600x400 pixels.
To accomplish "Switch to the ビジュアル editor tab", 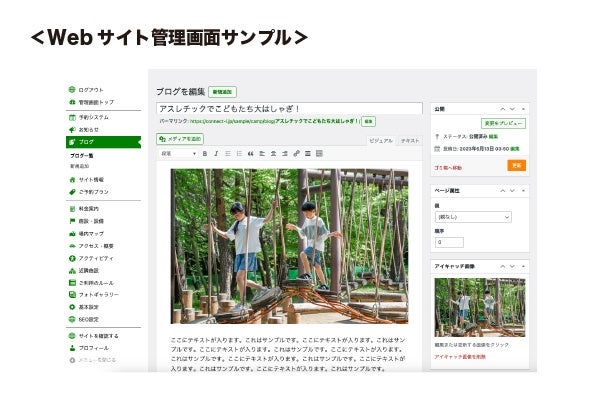I will (381, 141).
